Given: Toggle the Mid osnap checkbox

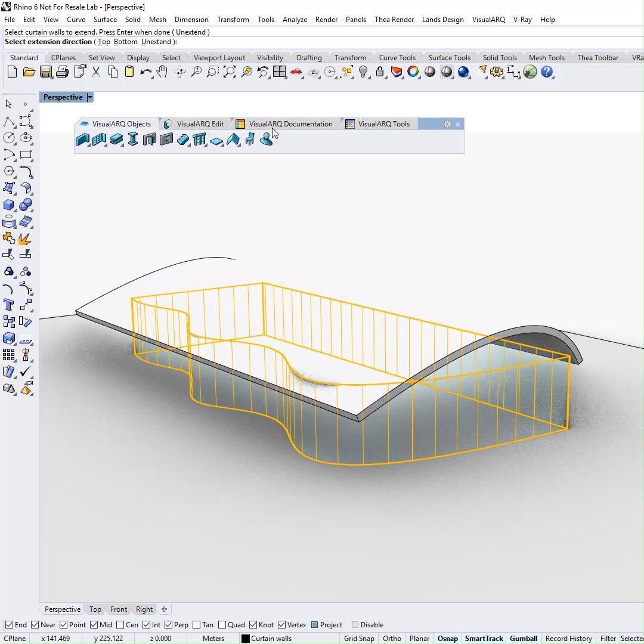Looking at the screenshot, I should point(94,625).
